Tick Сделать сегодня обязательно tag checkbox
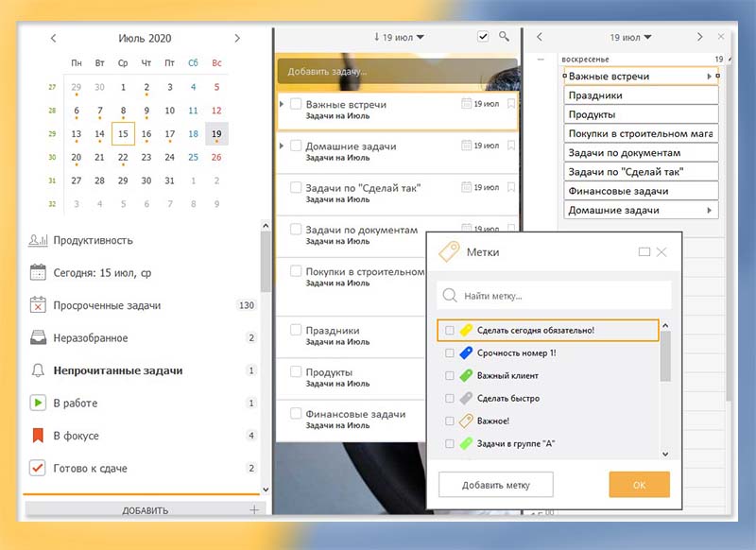Image resolution: width=756 pixels, height=550 pixels. pos(450,330)
